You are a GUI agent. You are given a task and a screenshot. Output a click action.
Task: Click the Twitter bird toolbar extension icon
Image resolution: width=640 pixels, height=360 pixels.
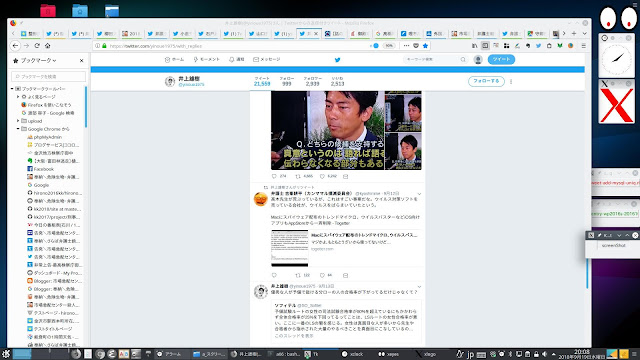538,46
